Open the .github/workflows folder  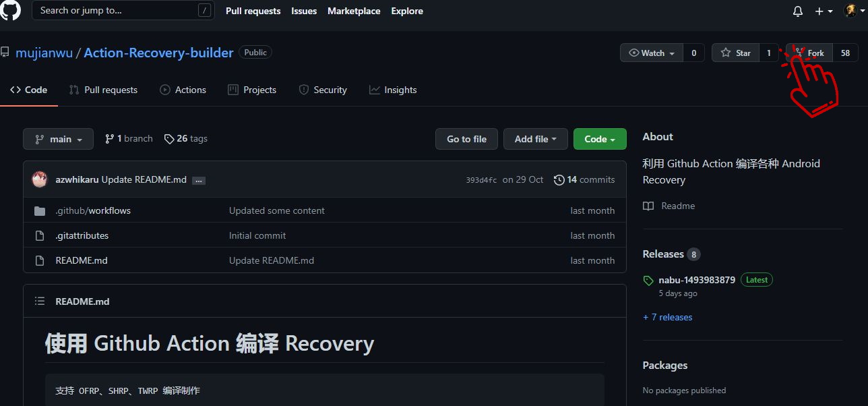click(93, 210)
